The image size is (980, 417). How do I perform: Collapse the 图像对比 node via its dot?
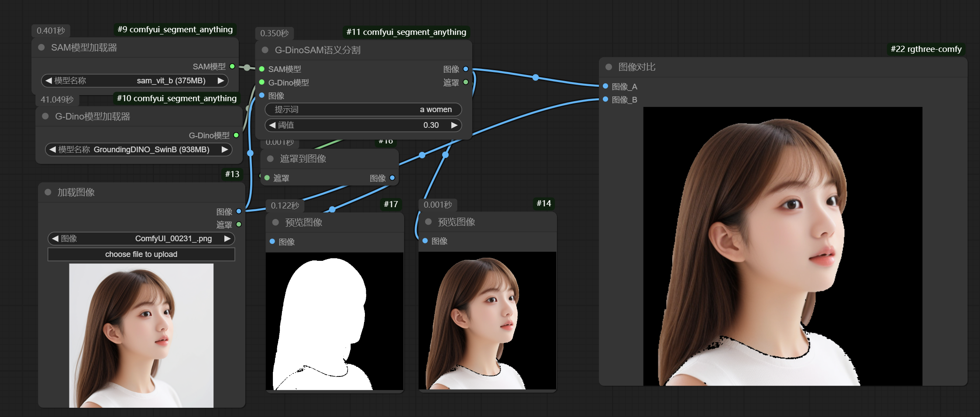click(609, 67)
